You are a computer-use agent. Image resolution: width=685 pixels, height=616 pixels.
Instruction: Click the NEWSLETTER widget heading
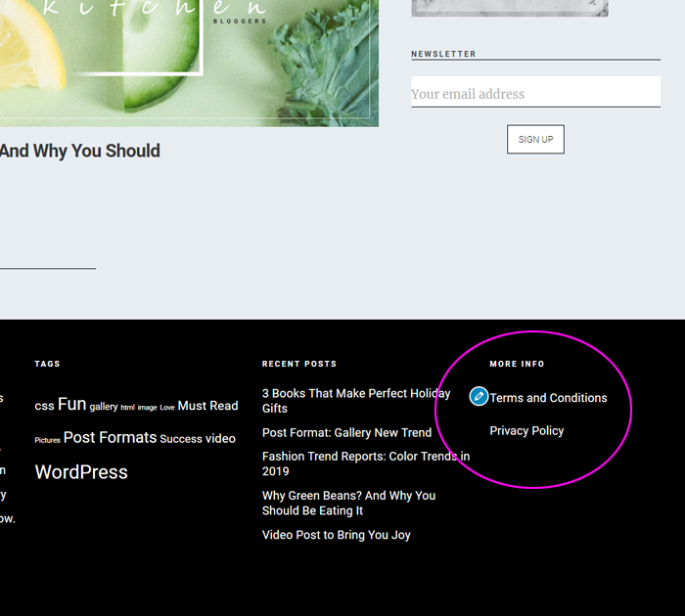pos(443,54)
